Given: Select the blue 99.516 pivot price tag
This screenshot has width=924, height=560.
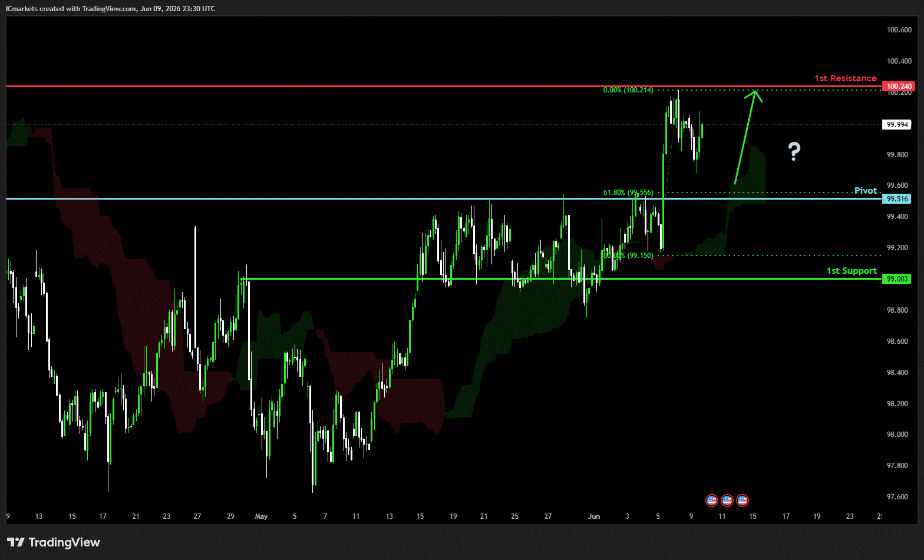Looking at the screenshot, I should point(897,199).
